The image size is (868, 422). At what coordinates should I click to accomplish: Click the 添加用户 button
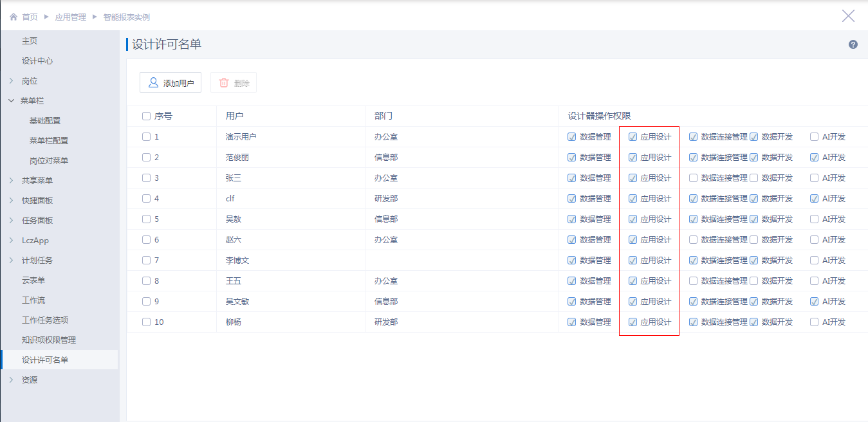coord(171,82)
